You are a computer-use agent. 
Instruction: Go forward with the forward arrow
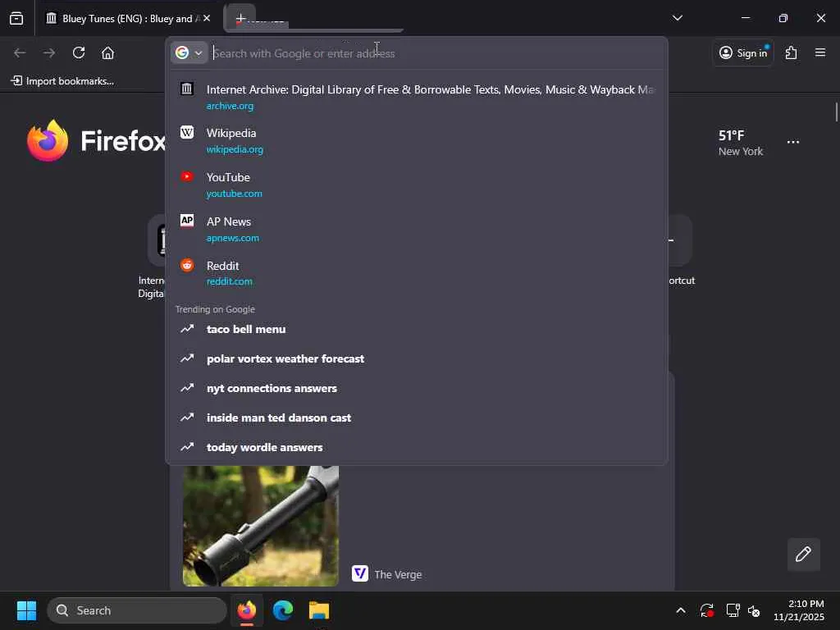pos(49,52)
